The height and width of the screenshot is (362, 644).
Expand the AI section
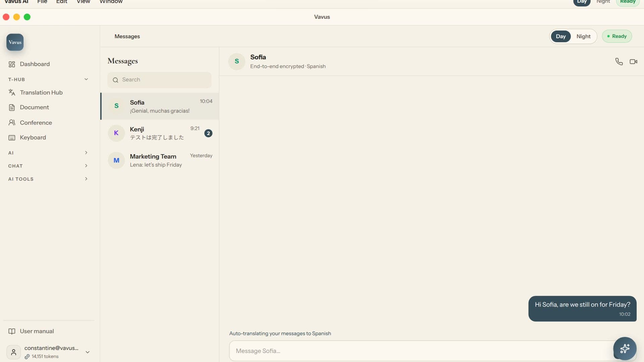[x=86, y=153]
